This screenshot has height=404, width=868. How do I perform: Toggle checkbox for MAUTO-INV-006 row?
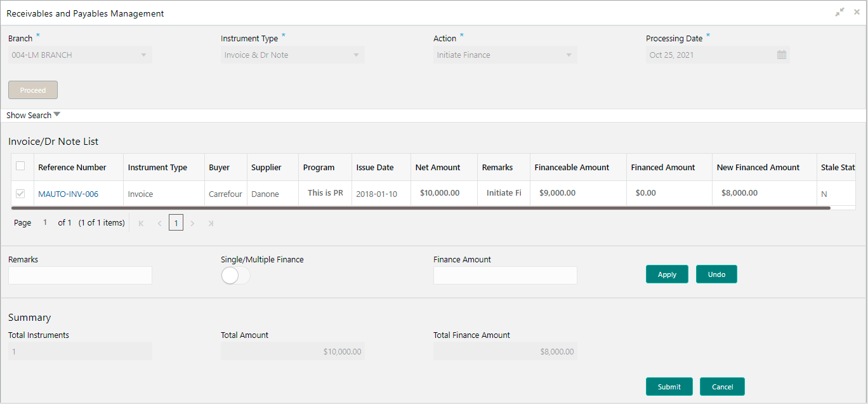(20, 193)
